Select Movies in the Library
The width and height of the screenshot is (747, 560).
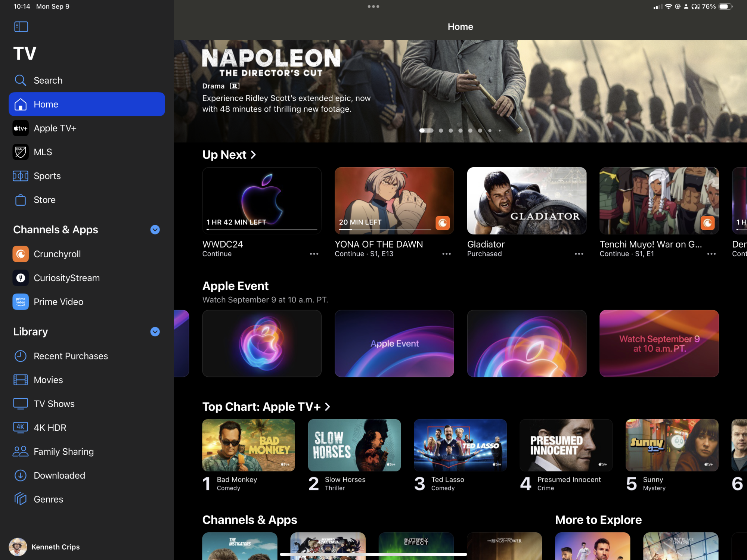[87, 380]
